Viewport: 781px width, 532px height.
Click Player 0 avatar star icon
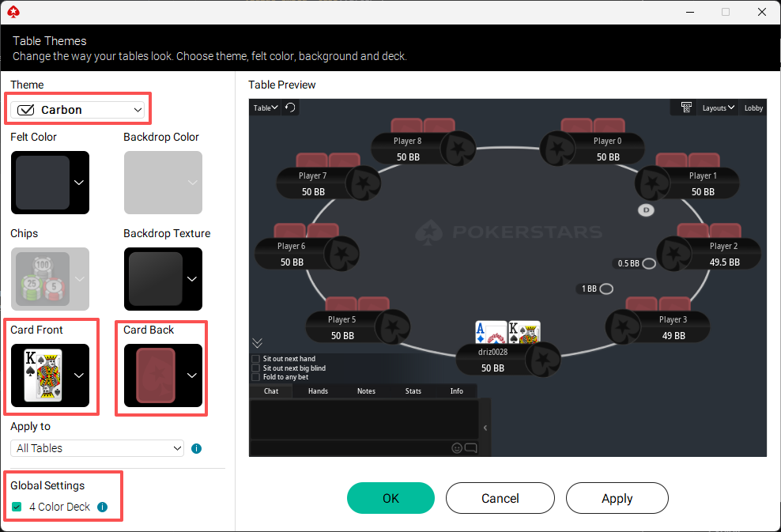pyautogui.click(x=558, y=149)
